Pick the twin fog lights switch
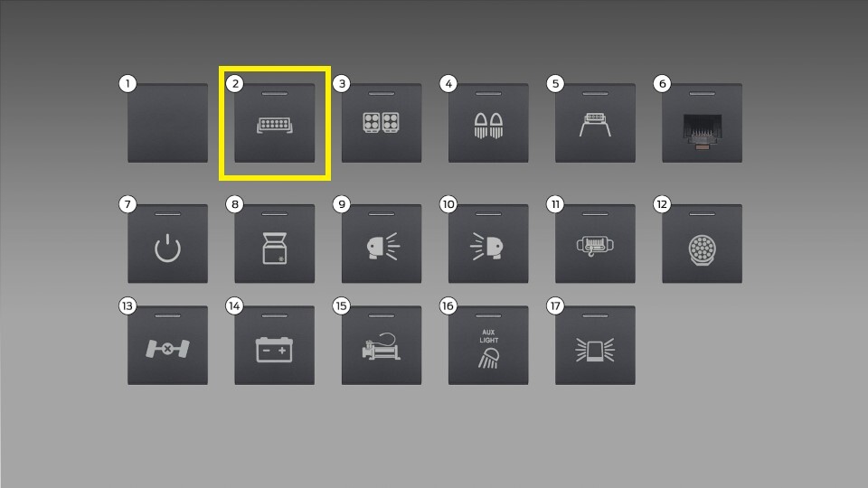Image resolution: width=868 pixels, height=488 pixels. tap(488, 123)
